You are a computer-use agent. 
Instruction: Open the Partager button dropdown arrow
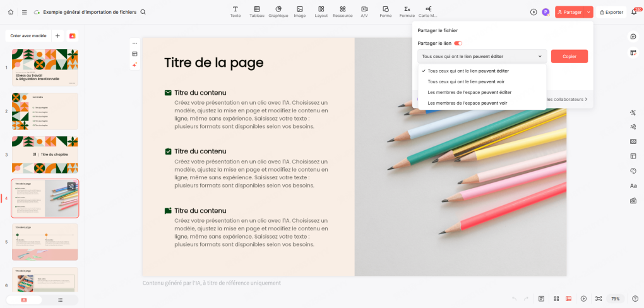[588, 12]
